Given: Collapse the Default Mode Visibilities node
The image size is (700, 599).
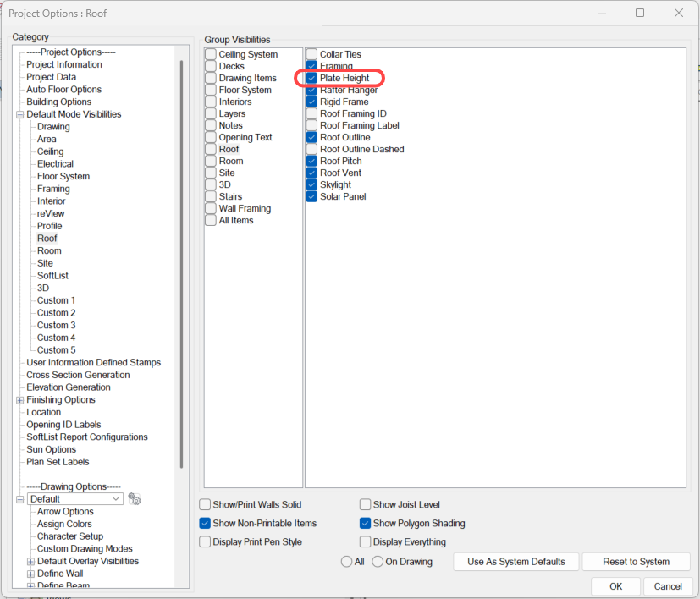Looking at the screenshot, I should click(19, 114).
